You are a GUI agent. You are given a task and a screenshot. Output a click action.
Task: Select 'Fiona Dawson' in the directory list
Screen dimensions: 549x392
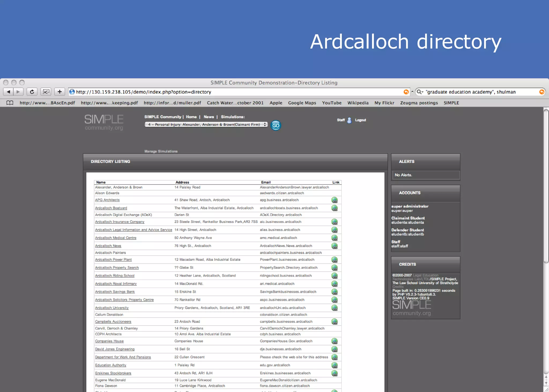(106, 386)
